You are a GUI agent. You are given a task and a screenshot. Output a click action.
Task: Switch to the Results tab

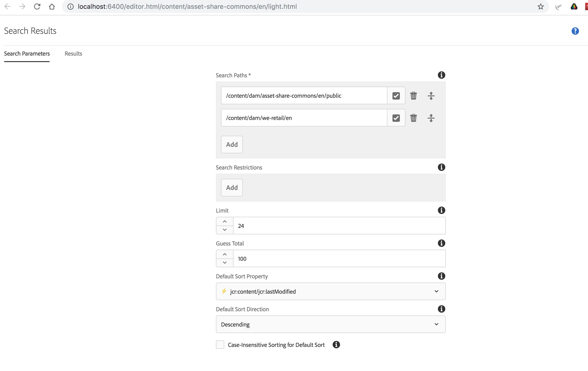point(73,54)
